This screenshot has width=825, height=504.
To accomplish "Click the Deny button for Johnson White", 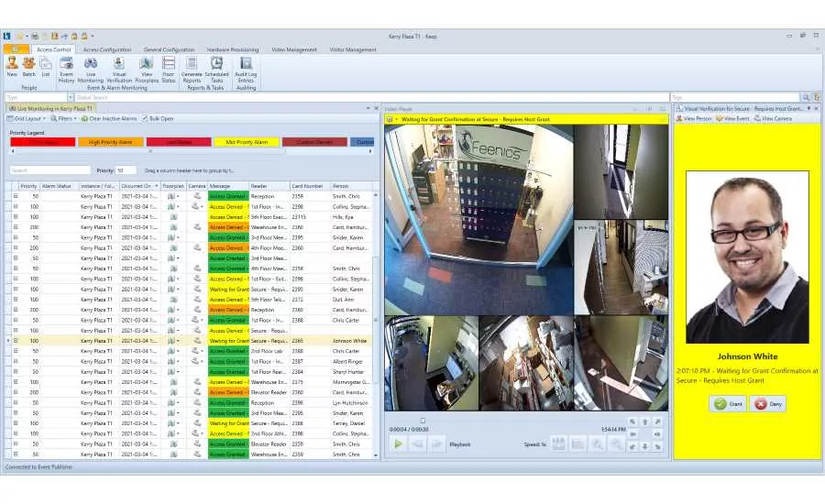I will [x=768, y=404].
